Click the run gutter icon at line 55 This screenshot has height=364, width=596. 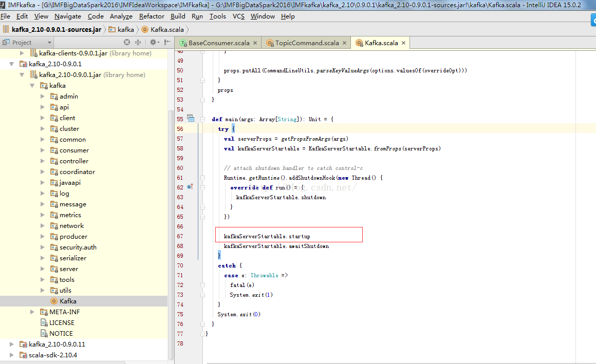[191, 119]
